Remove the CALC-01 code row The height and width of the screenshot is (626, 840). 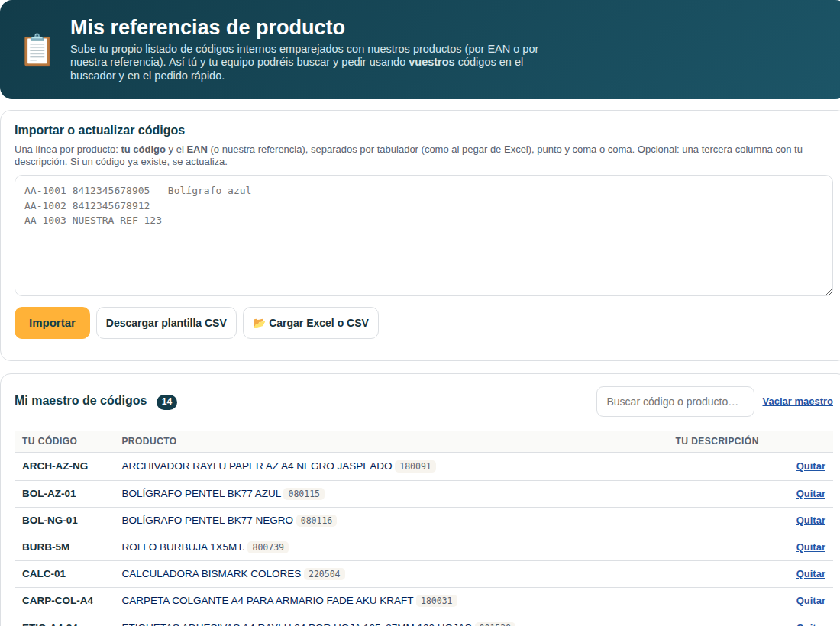tap(810, 574)
